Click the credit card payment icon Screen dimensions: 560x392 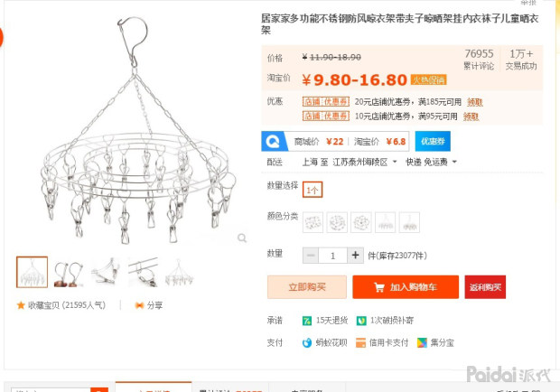coord(360,342)
